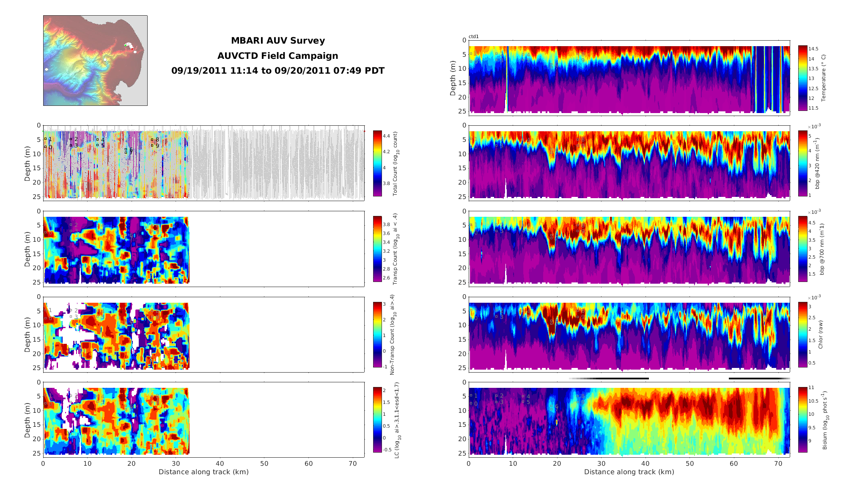868x503 pixels.
Task: Click left plot's Distance along track label
Action: click(x=203, y=472)
